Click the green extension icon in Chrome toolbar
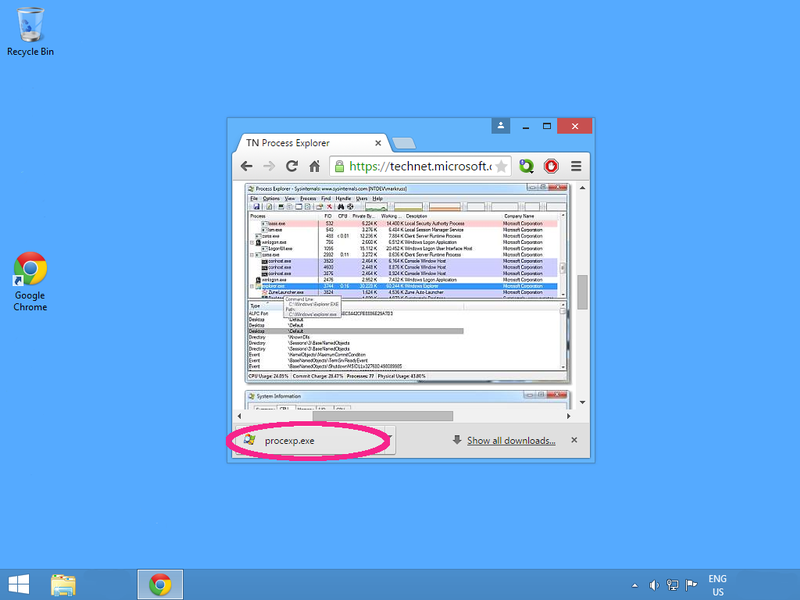 pyautogui.click(x=526, y=166)
